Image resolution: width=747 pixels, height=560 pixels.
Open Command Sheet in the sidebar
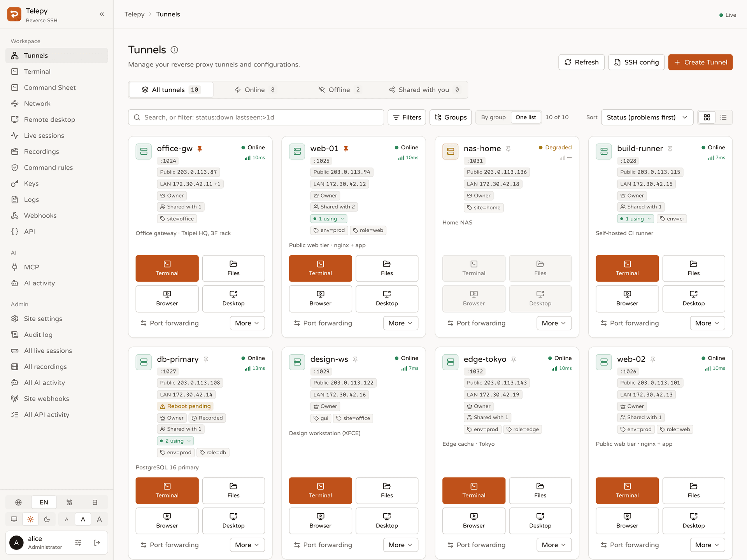57,87
